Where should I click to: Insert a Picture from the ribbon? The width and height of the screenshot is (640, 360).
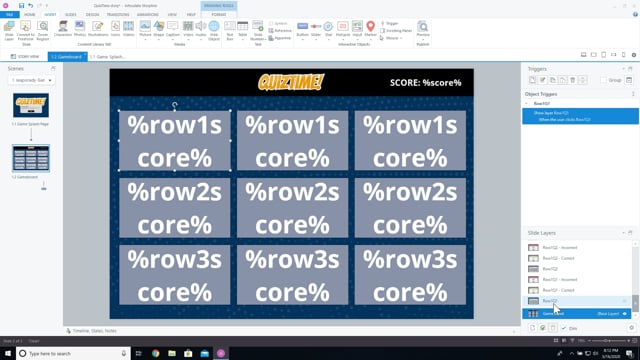[x=145, y=30]
